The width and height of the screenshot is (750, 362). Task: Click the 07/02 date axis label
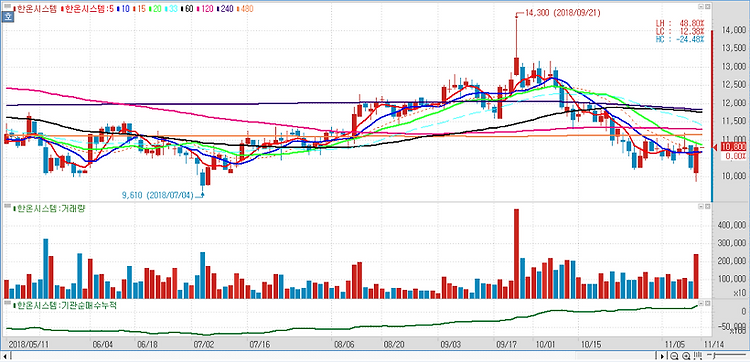click(203, 343)
